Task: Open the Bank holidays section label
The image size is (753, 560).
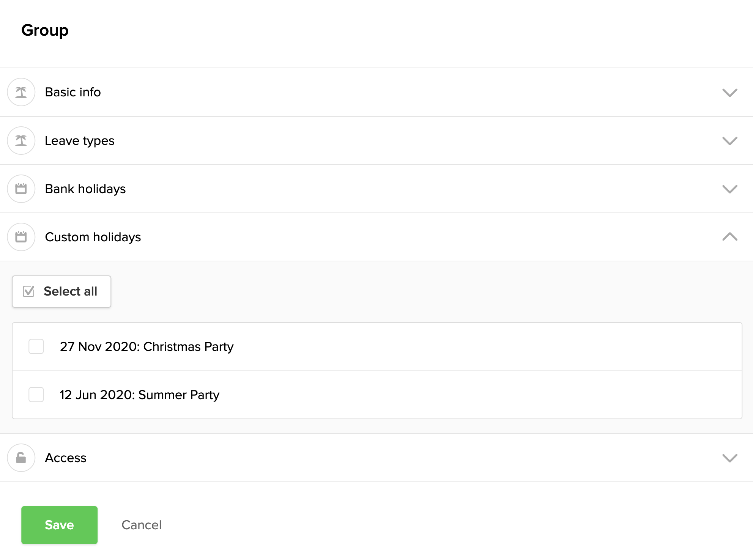Action: pyautogui.click(x=85, y=189)
